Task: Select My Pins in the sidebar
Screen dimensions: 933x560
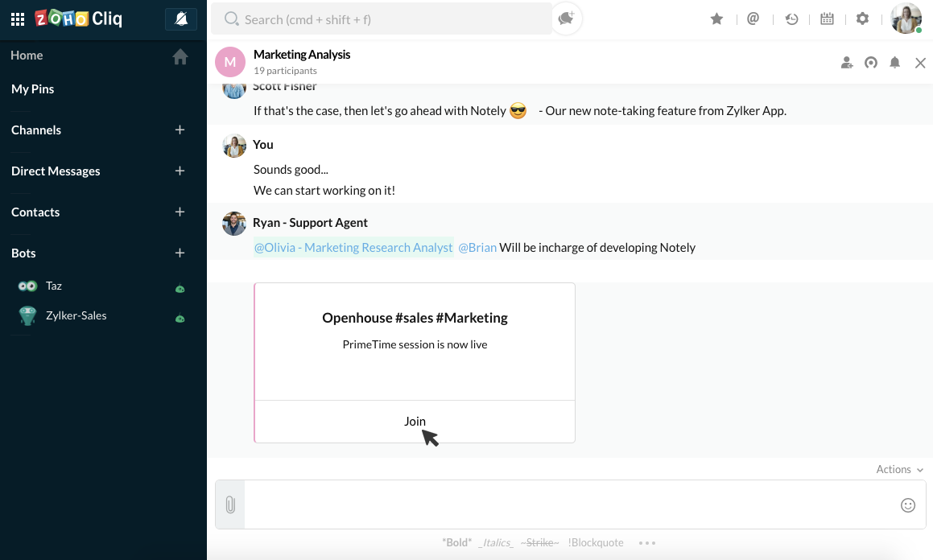Action: (x=33, y=89)
